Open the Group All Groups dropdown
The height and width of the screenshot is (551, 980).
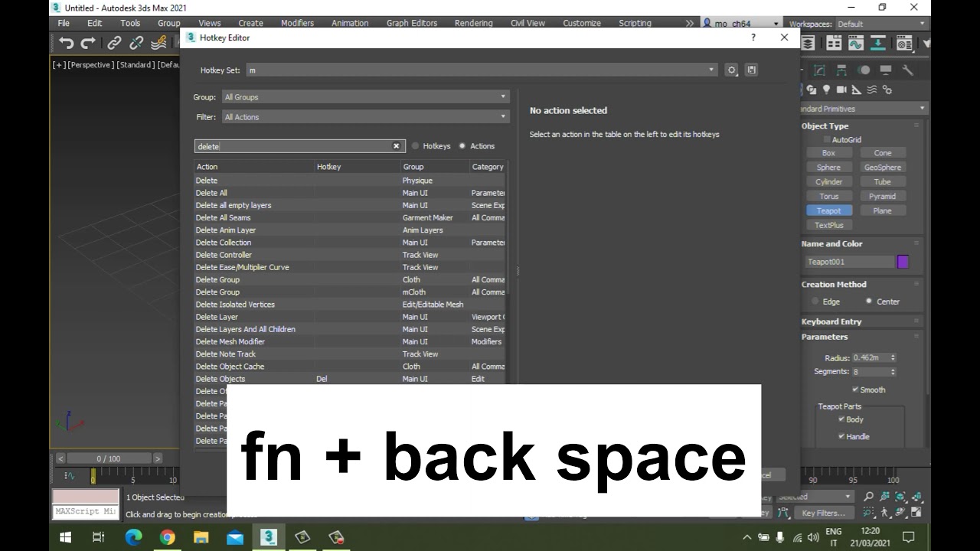tap(365, 97)
